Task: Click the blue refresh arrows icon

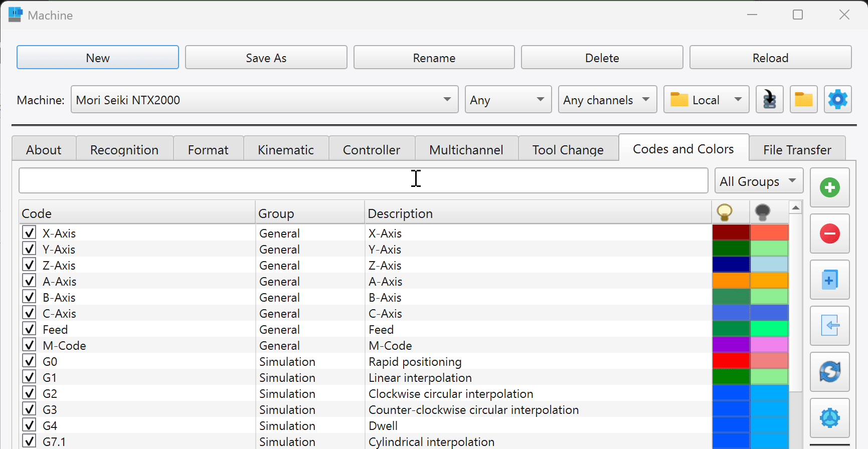Action: tap(829, 372)
